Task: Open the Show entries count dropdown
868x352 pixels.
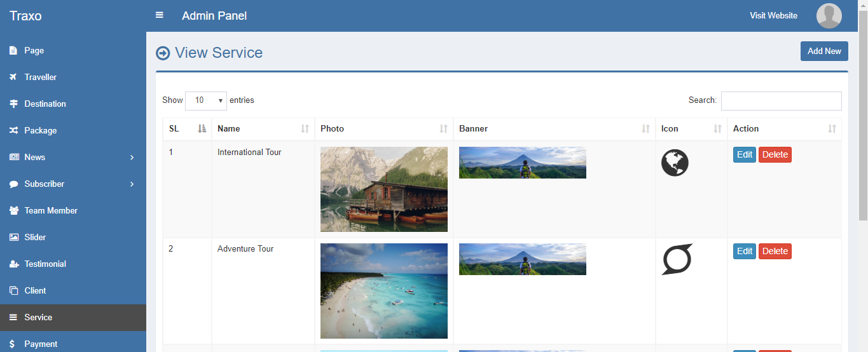Action: [x=206, y=100]
